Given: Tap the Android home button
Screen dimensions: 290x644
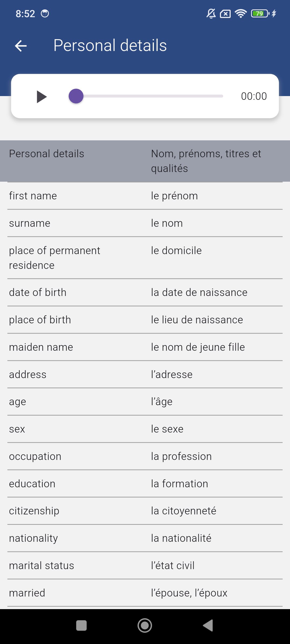Looking at the screenshot, I should pos(145,625).
